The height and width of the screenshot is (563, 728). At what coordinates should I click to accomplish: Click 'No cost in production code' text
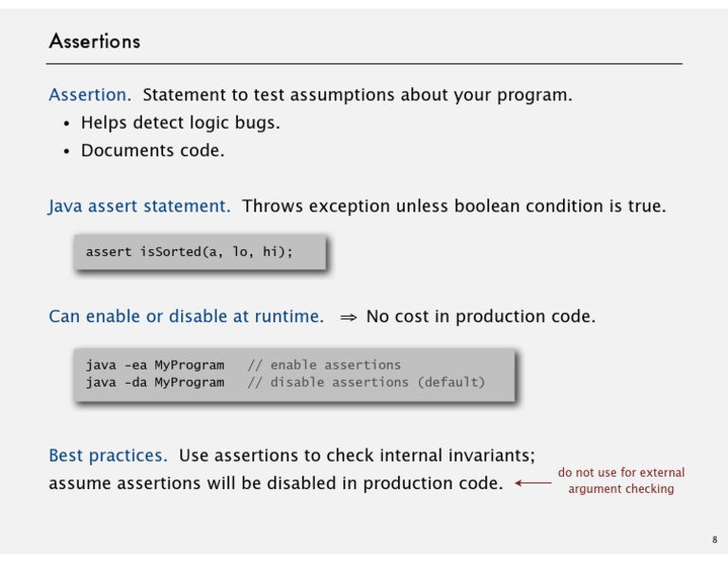pos(481,317)
